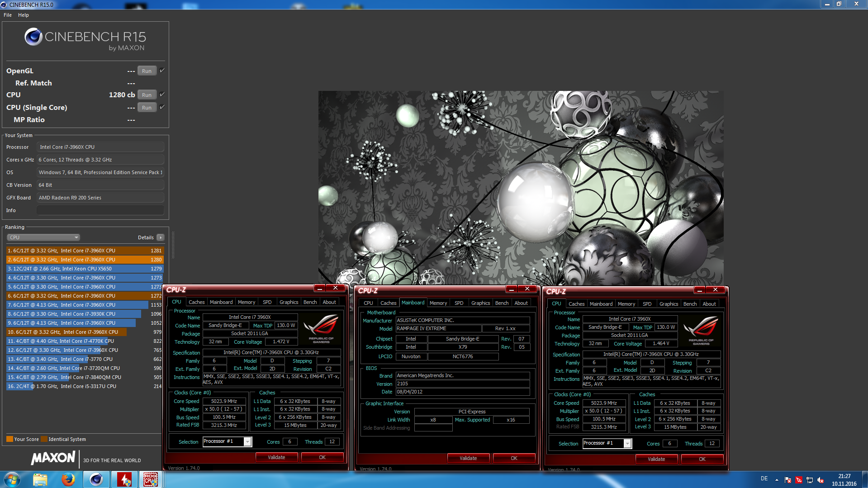Open About tab in right CPU-Z window
Image resolution: width=868 pixels, height=488 pixels.
pyautogui.click(x=709, y=304)
